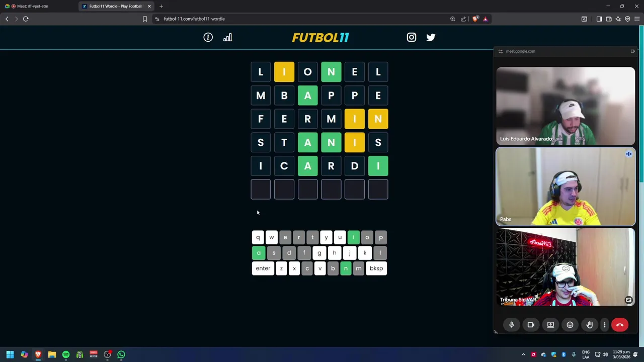Mute microphone in Meet popup

[511, 325]
